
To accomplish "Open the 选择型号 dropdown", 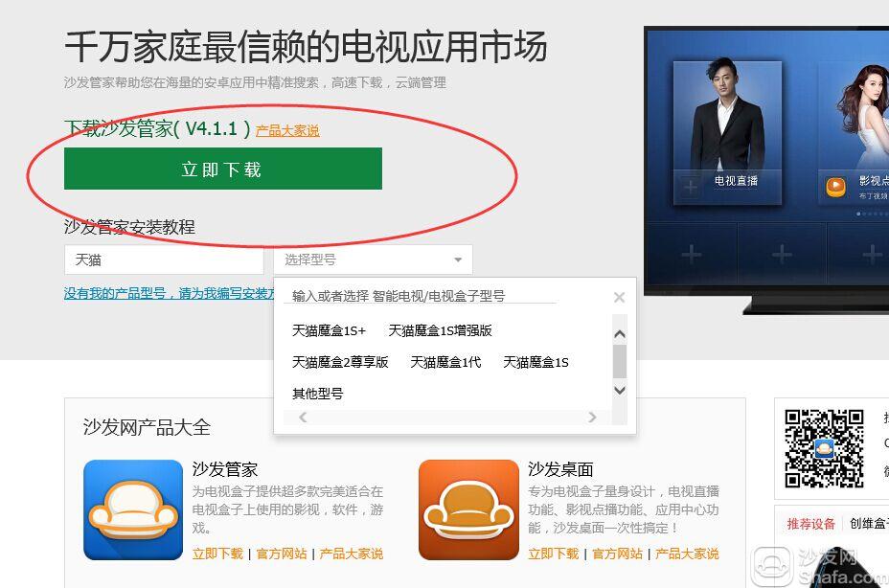I will coord(373,260).
